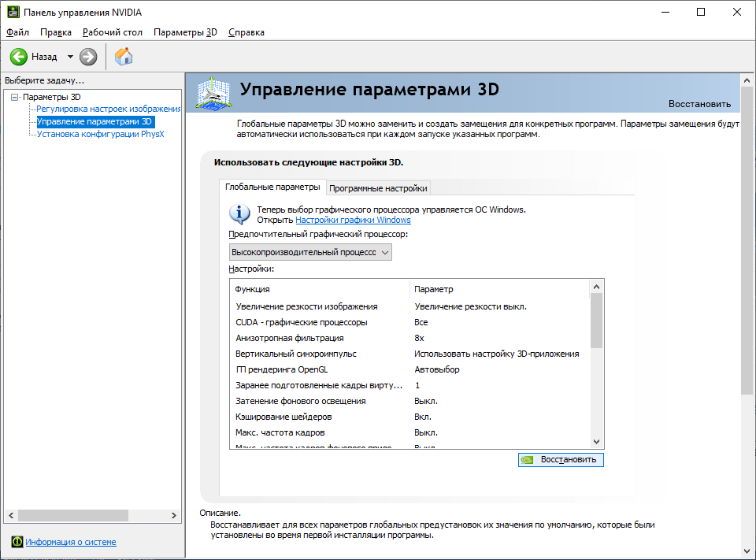
Task: Click the settings list scroll down arrow
Action: click(596, 443)
